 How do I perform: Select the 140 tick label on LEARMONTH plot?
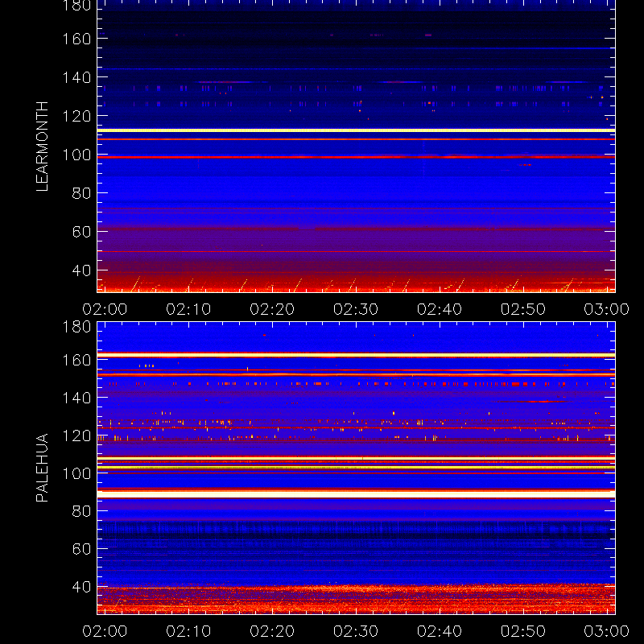pyautogui.click(x=76, y=77)
